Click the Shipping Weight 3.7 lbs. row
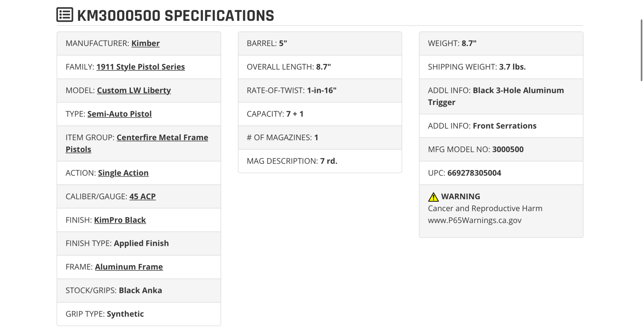Viewport: 644px width, 334px height. (x=501, y=67)
